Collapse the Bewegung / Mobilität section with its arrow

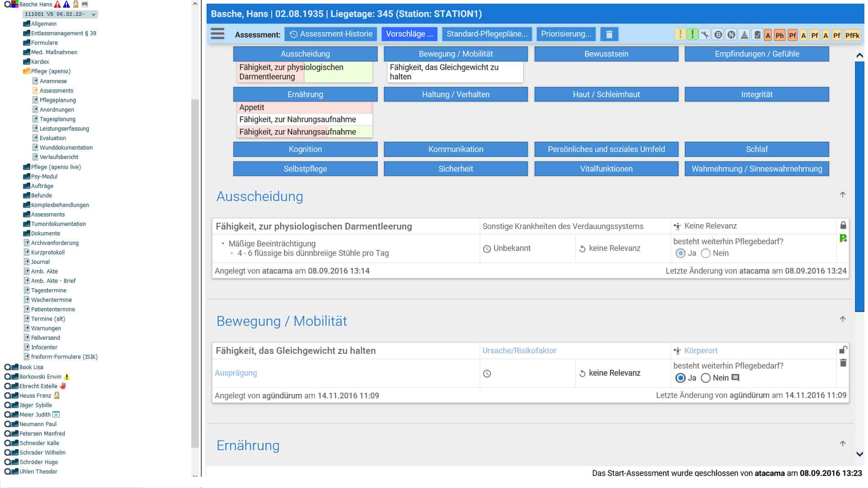[843, 319]
